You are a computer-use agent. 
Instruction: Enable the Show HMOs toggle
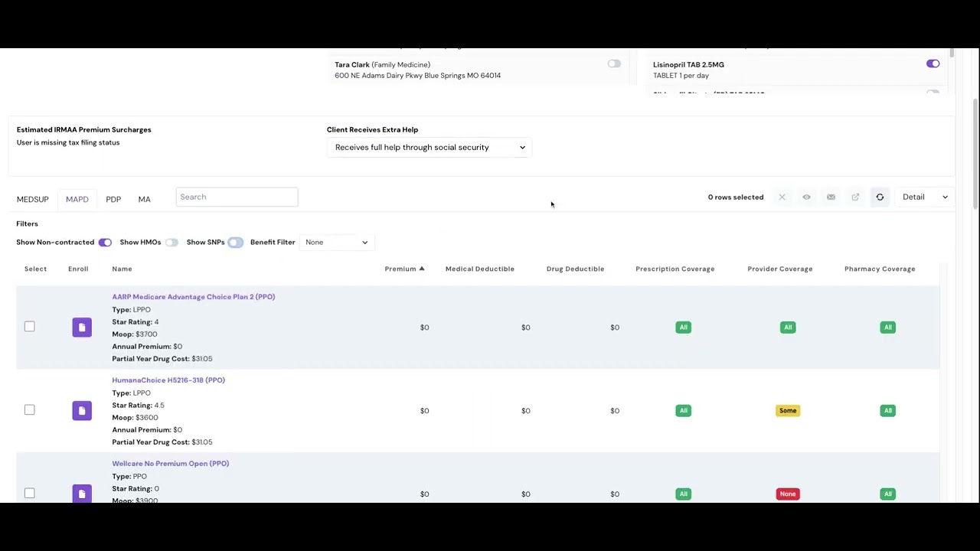coord(171,243)
